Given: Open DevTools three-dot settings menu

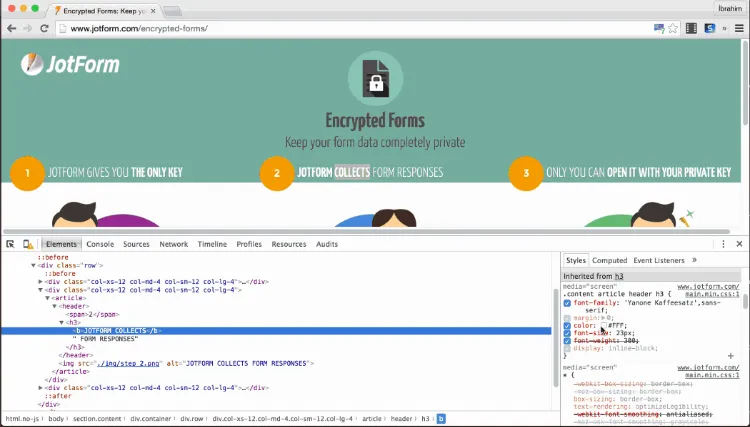Looking at the screenshot, I should (x=723, y=244).
